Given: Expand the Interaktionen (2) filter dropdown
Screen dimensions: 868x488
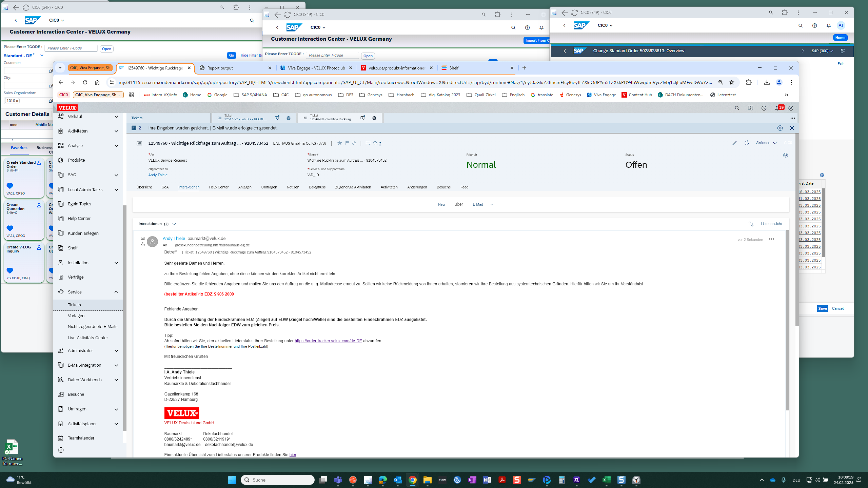Looking at the screenshot, I should (x=174, y=224).
